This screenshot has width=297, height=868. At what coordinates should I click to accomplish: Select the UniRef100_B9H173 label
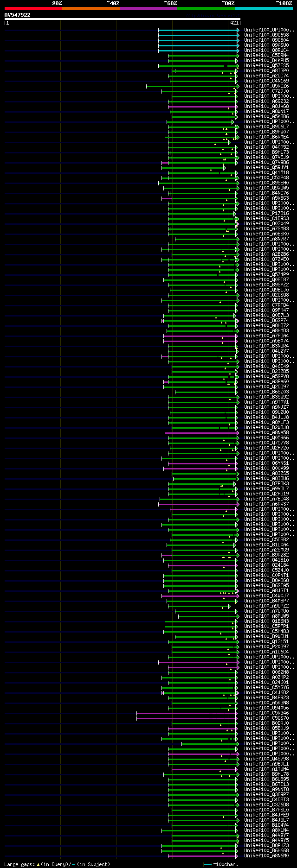266,152
